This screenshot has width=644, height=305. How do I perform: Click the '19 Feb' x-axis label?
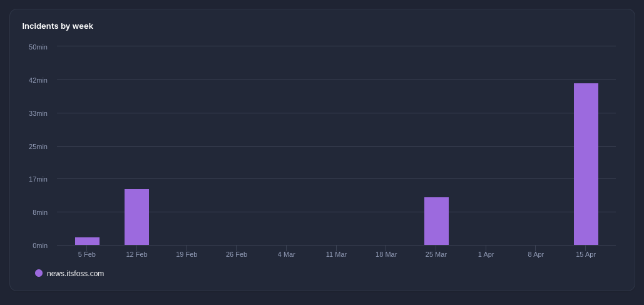pyautogui.click(x=187, y=254)
